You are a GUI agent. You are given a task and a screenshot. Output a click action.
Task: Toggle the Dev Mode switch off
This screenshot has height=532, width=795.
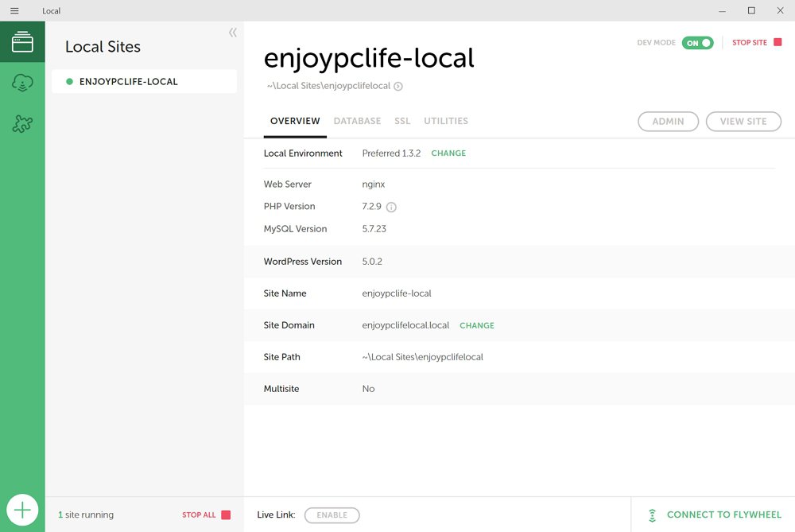pyautogui.click(x=698, y=43)
